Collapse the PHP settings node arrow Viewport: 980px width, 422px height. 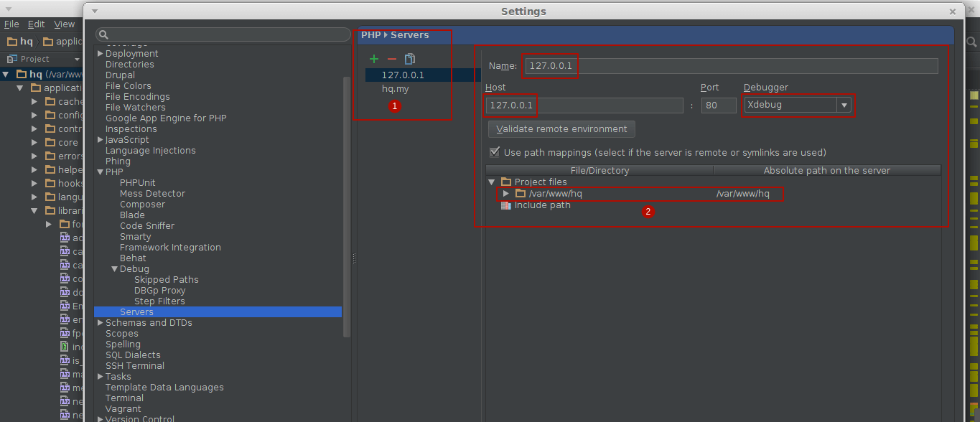pos(100,172)
